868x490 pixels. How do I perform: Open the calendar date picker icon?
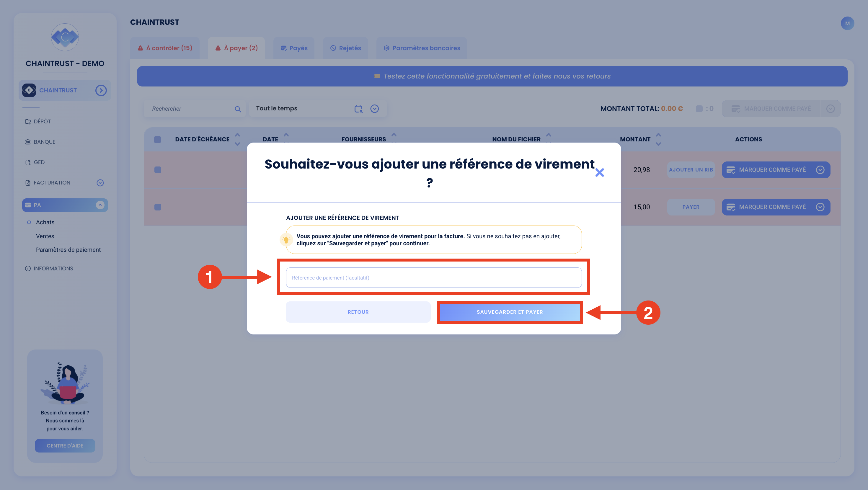pos(358,109)
